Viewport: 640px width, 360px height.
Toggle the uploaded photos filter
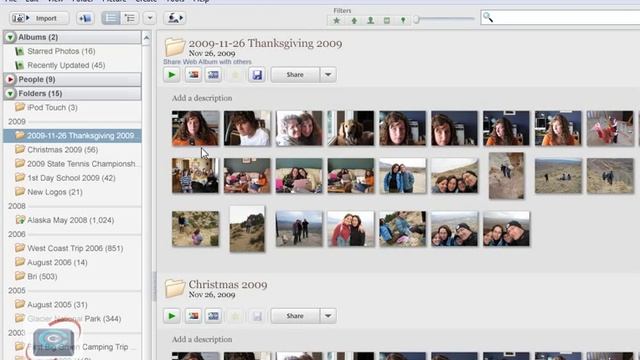[354, 20]
